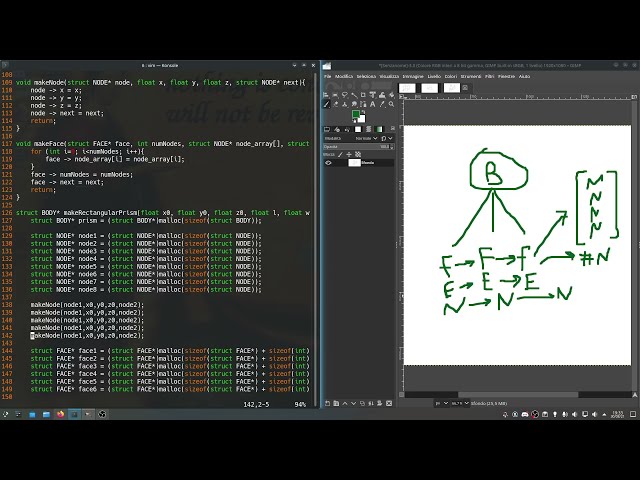Open the Visualizza menu in GIMP
The width and height of the screenshot is (640, 480).
pyautogui.click(x=389, y=76)
